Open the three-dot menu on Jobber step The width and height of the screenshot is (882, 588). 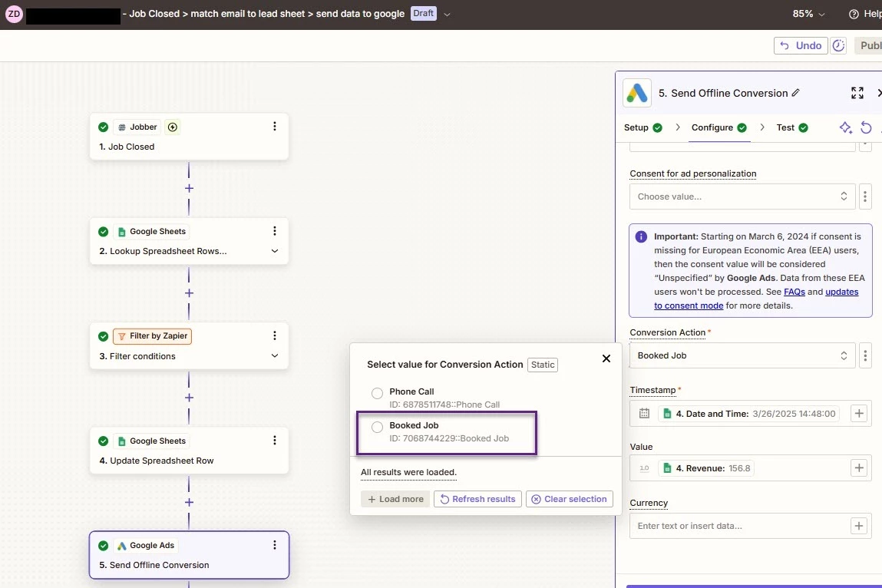click(275, 127)
